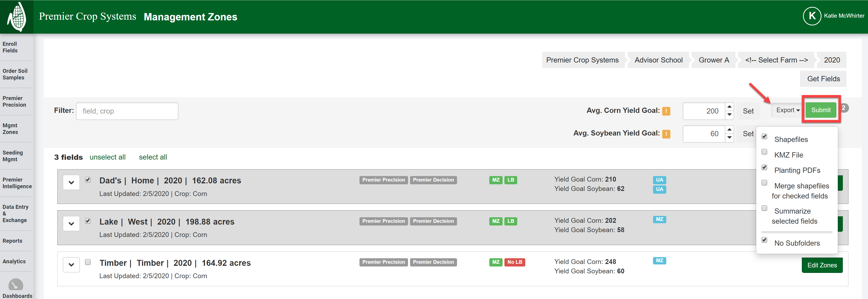The width and height of the screenshot is (868, 299).
Task: Click the Soybean Yield Goal warning icon
Action: coord(666,134)
